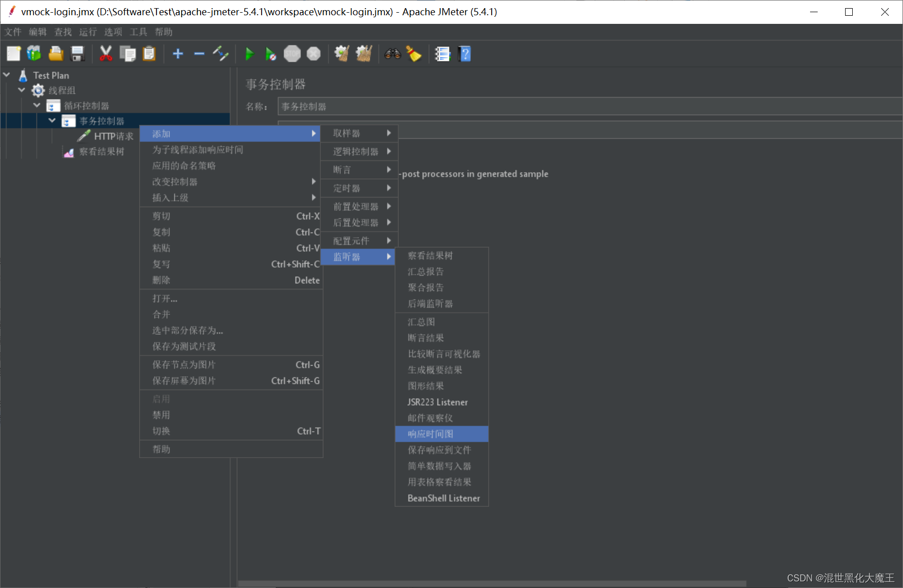Select 保存响应到文件 listener

click(441, 450)
